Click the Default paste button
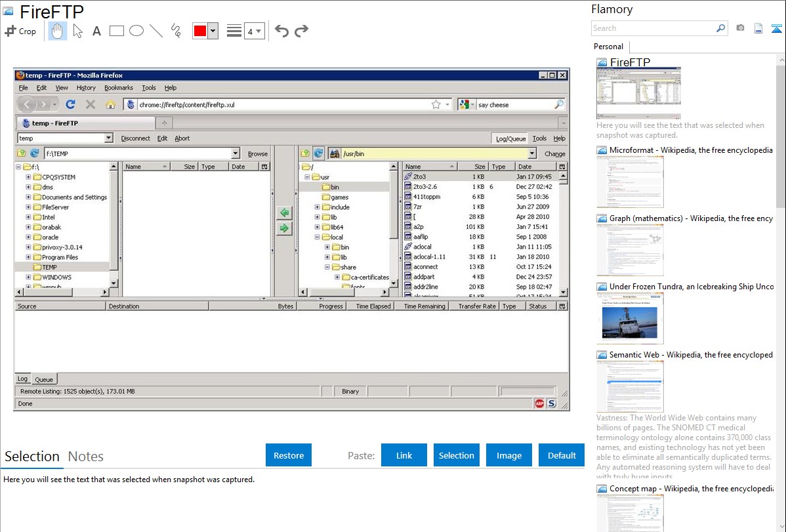This screenshot has height=532, width=786. click(562, 455)
